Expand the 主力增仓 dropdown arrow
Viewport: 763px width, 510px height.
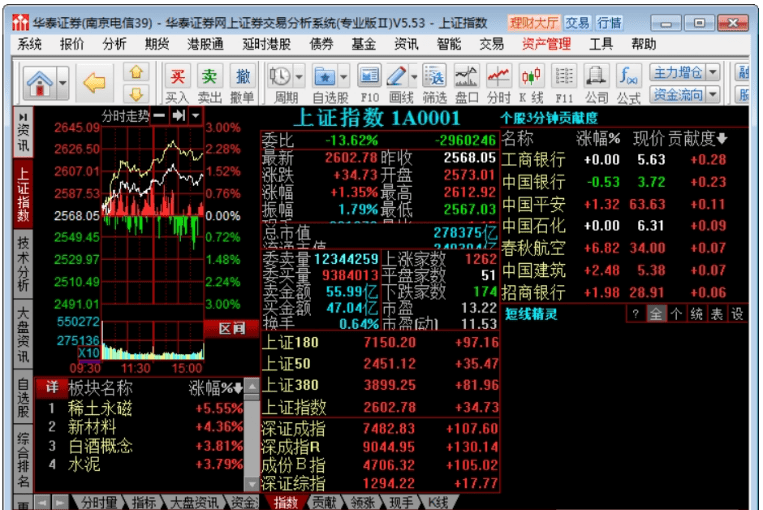tap(713, 73)
